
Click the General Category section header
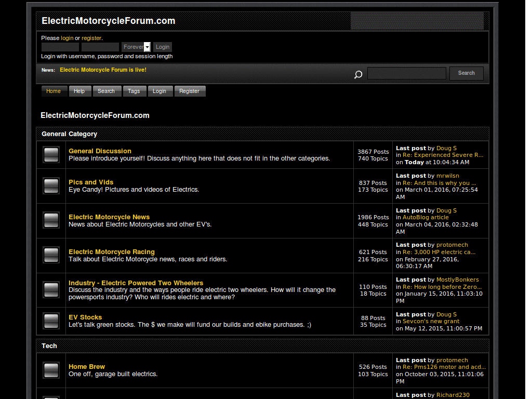[x=69, y=134]
